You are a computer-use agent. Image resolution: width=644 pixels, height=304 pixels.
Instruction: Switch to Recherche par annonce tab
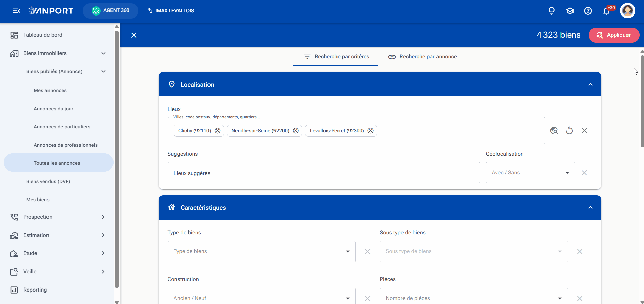point(422,57)
